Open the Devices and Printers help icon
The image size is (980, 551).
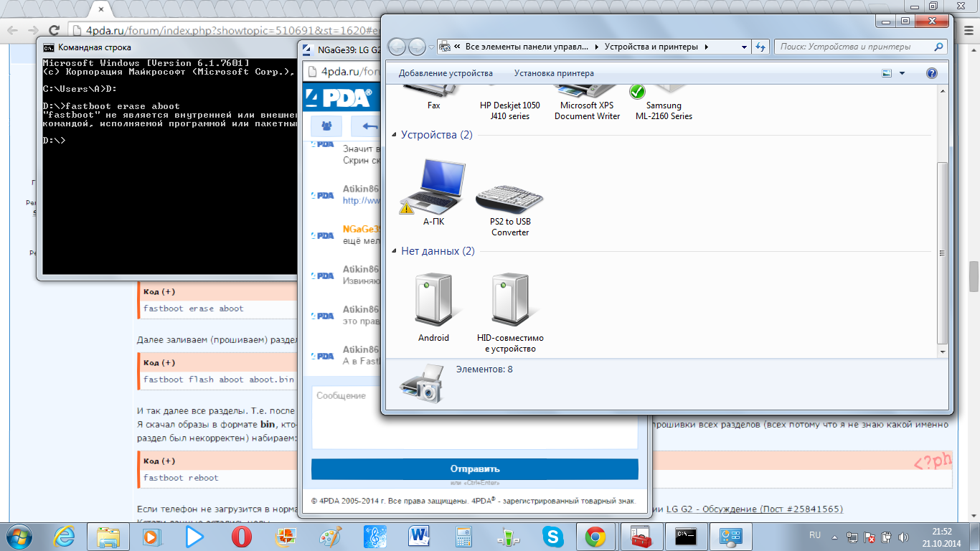point(932,73)
